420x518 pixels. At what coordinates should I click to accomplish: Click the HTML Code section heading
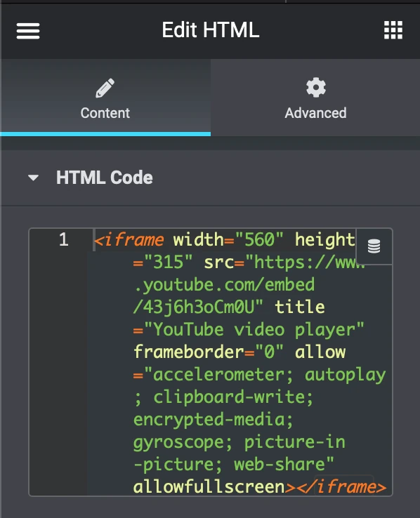pos(105,178)
